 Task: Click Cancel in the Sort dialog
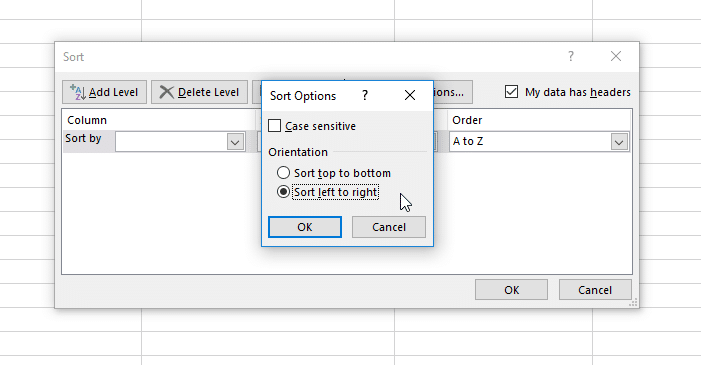[x=595, y=290]
